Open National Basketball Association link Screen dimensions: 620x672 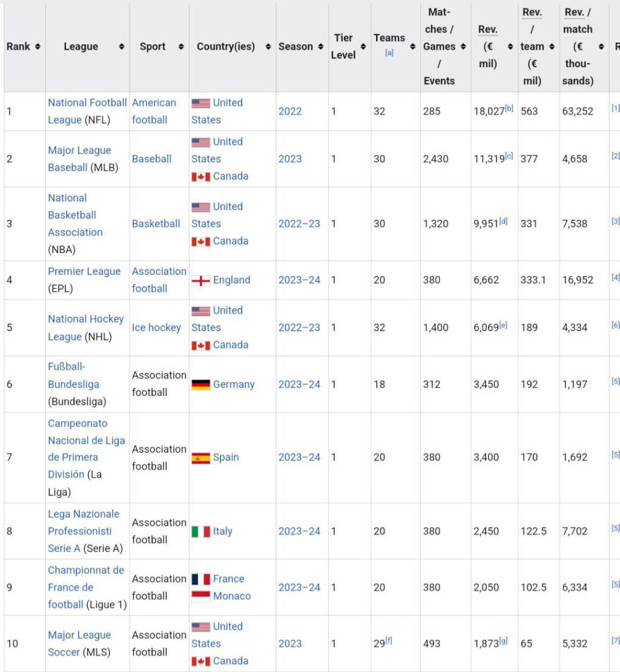(x=76, y=215)
